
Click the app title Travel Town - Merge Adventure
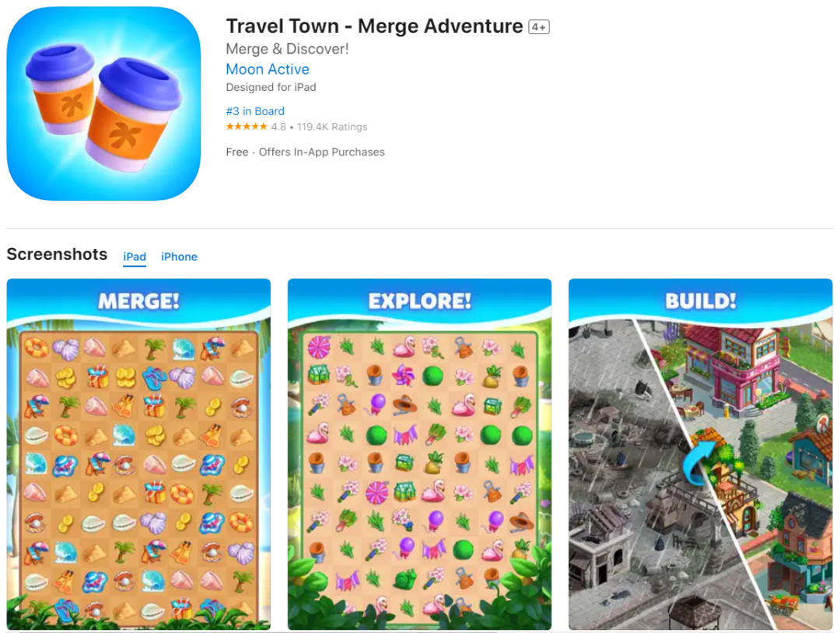click(374, 26)
